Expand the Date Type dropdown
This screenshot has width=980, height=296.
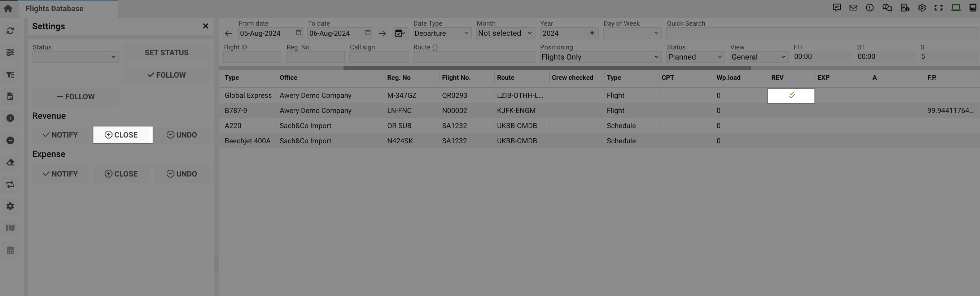[442, 34]
